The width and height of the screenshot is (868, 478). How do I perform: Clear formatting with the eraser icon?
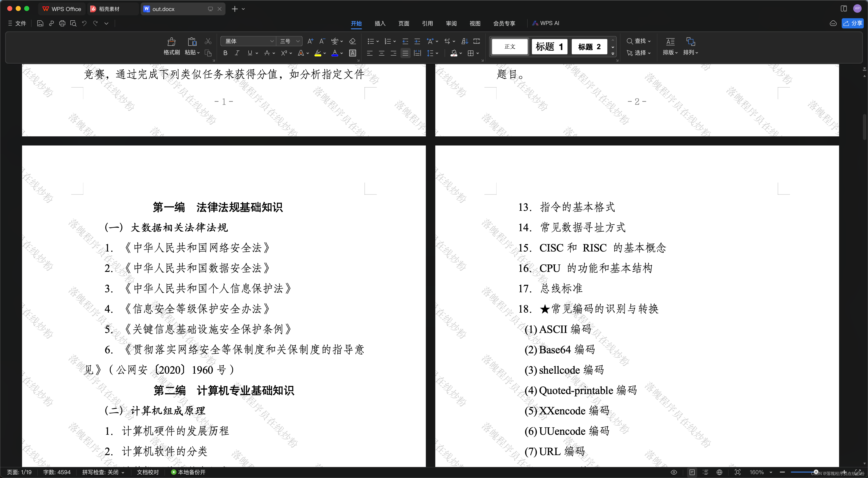pos(352,41)
